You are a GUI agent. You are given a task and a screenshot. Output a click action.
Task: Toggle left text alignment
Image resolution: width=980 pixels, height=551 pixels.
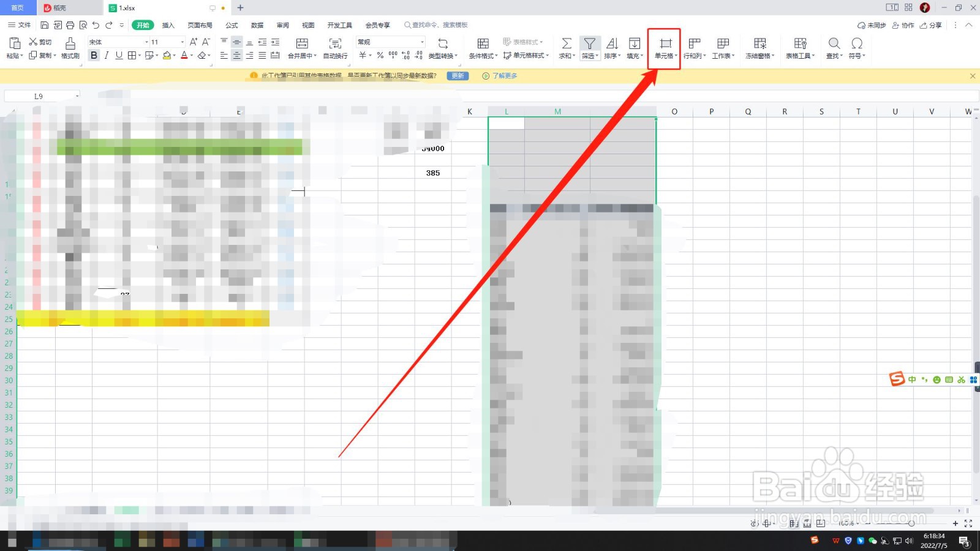224,55
